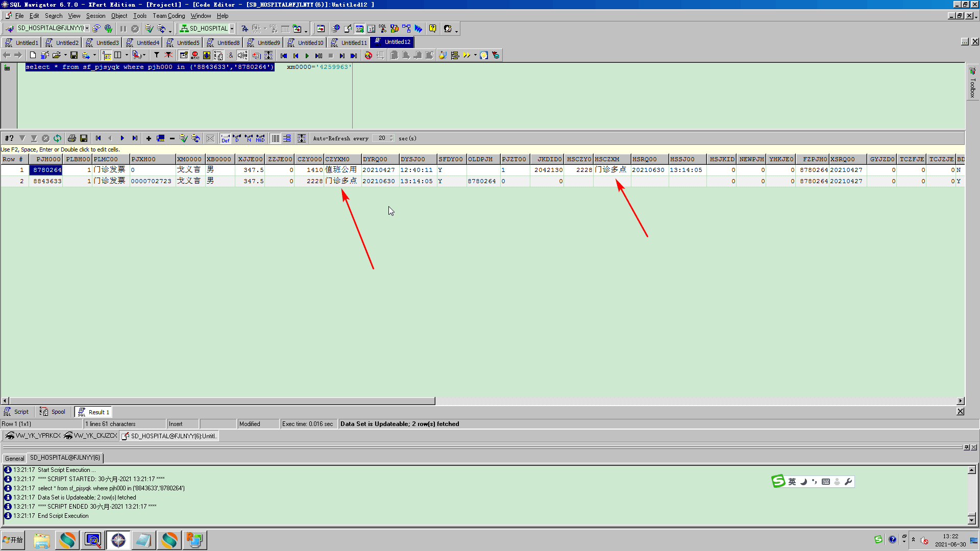Click the refresh data icon in grid toolbar
The width and height of the screenshot is (980, 551).
point(58,138)
